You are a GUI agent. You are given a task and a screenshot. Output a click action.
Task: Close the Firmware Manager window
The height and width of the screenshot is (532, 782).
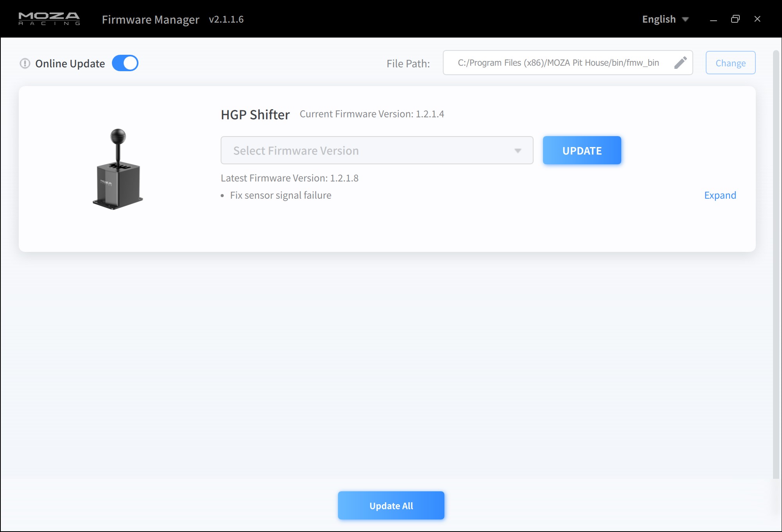tap(757, 19)
